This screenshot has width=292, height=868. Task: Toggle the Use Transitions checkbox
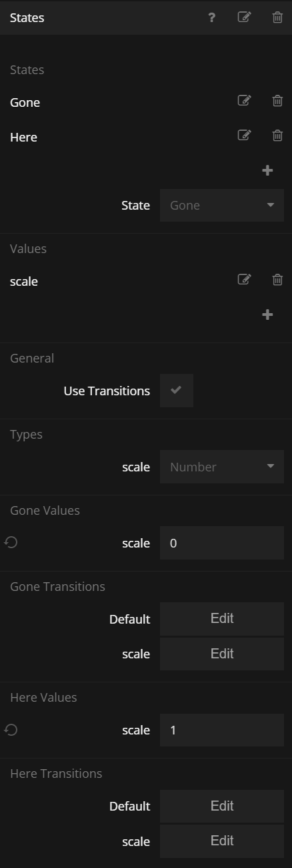pyautogui.click(x=177, y=391)
